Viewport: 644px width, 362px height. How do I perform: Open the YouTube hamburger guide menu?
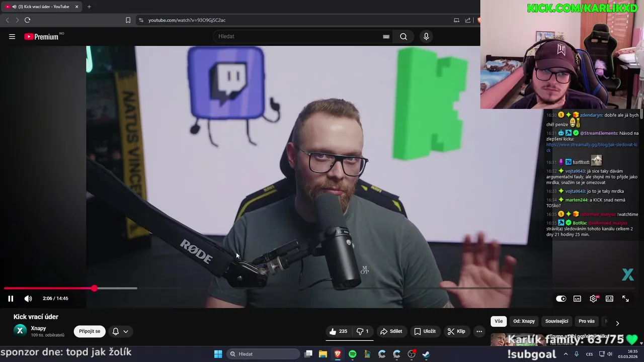12,36
